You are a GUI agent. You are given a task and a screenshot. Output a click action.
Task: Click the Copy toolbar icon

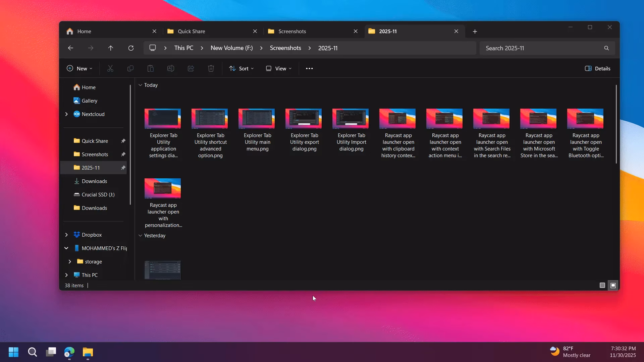tap(130, 68)
